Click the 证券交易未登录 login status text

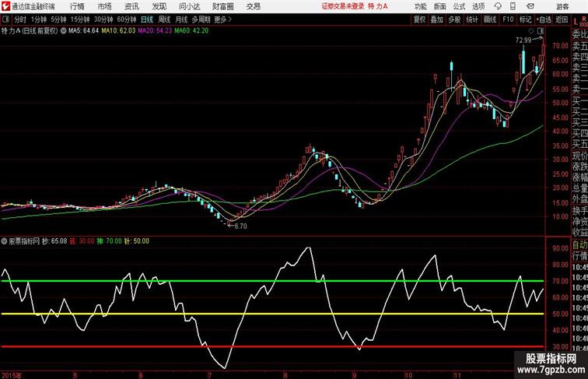(x=343, y=6)
